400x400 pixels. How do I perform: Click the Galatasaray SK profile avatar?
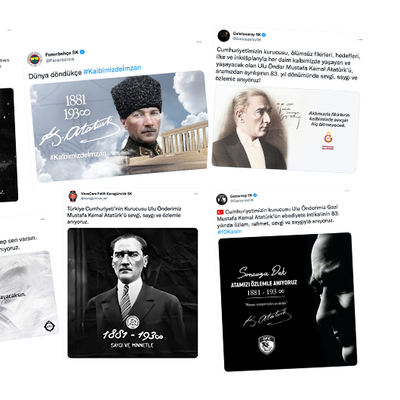(x=224, y=36)
